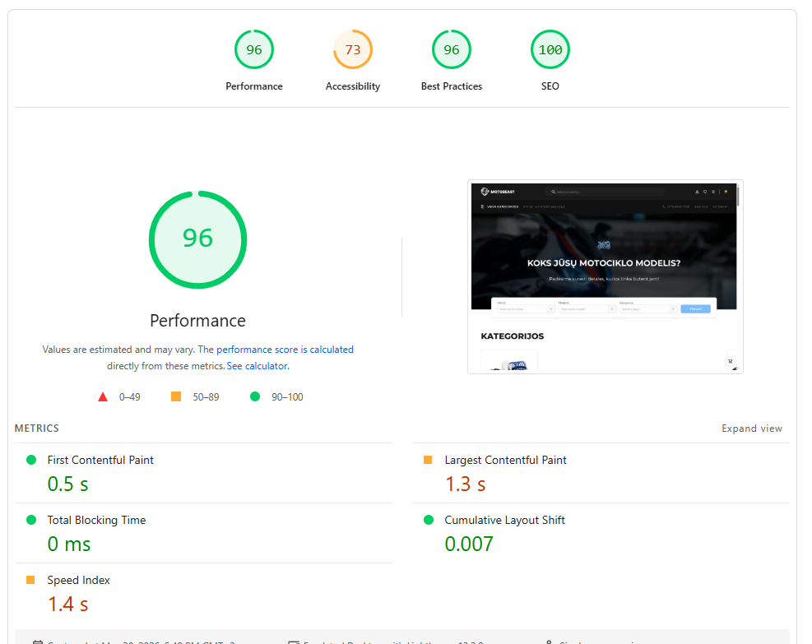Click the green status dot beside Cumulative Layout Shift

coord(429,520)
